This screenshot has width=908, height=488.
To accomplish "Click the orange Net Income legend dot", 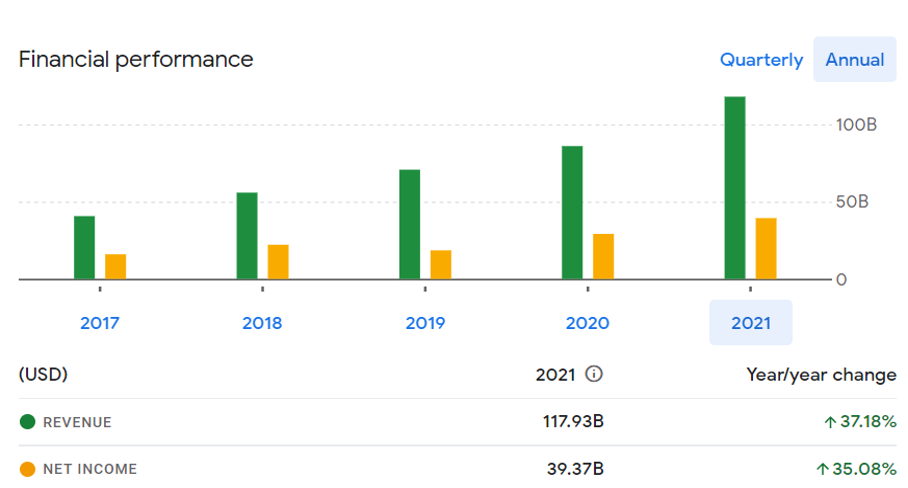I will tap(28, 469).
